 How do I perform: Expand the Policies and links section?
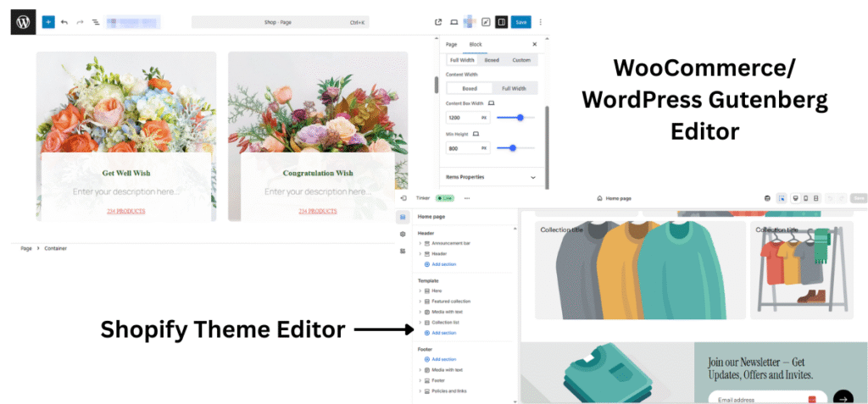click(420, 390)
